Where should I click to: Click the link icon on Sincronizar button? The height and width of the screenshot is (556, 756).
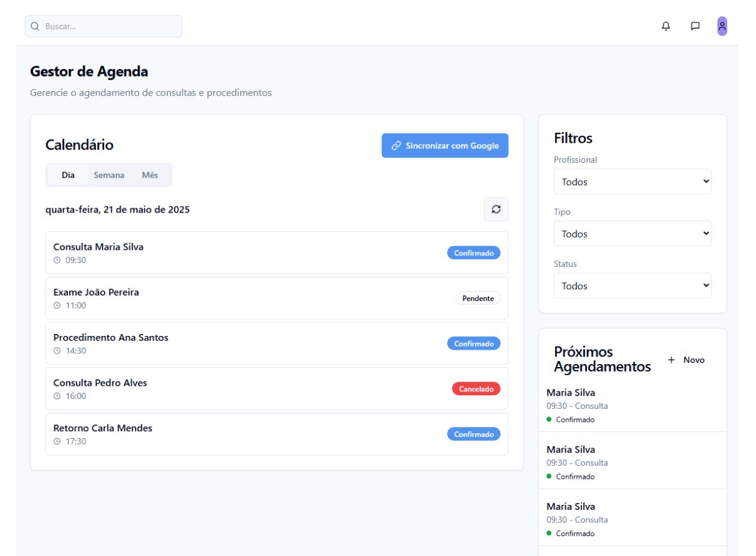(x=396, y=146)
